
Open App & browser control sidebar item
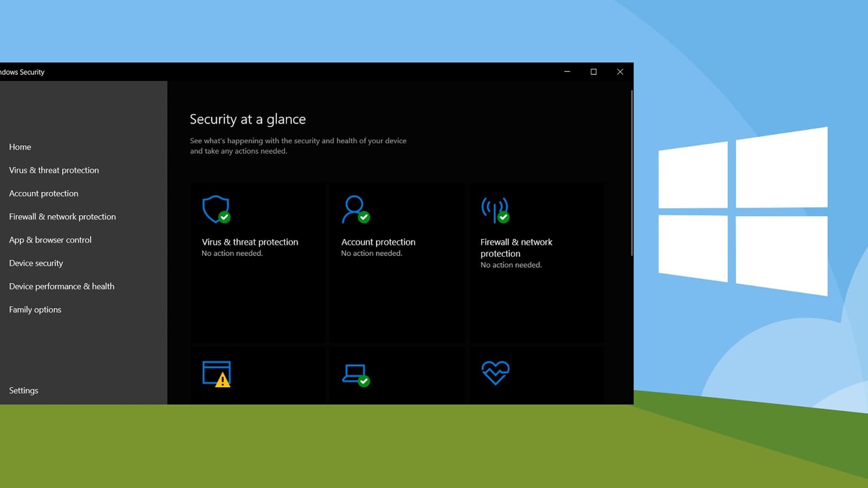tap(50, 240)
